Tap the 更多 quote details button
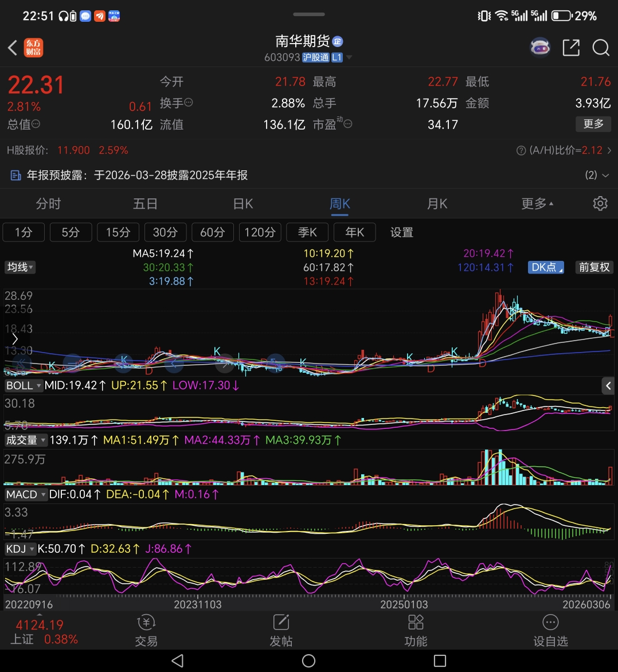The image size is (618, 672). point(593,124)
